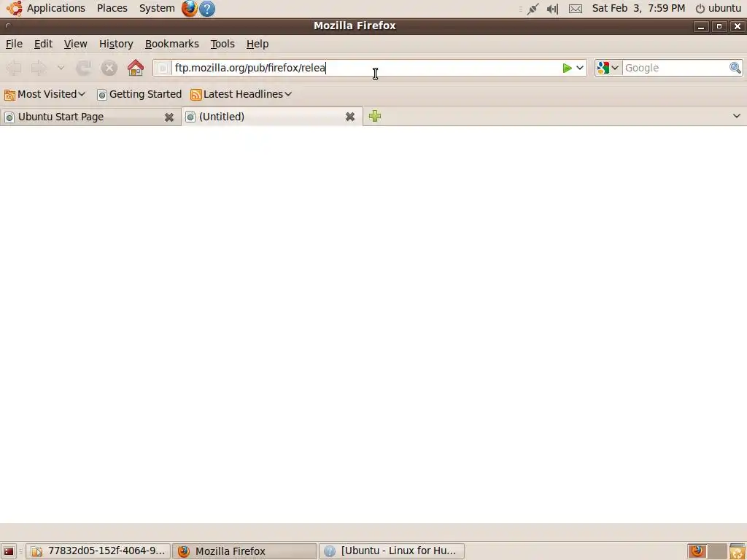Viewport: 747px width, 560px height.
Task: Open a new tab with plus icon
Action: point(375,116)
